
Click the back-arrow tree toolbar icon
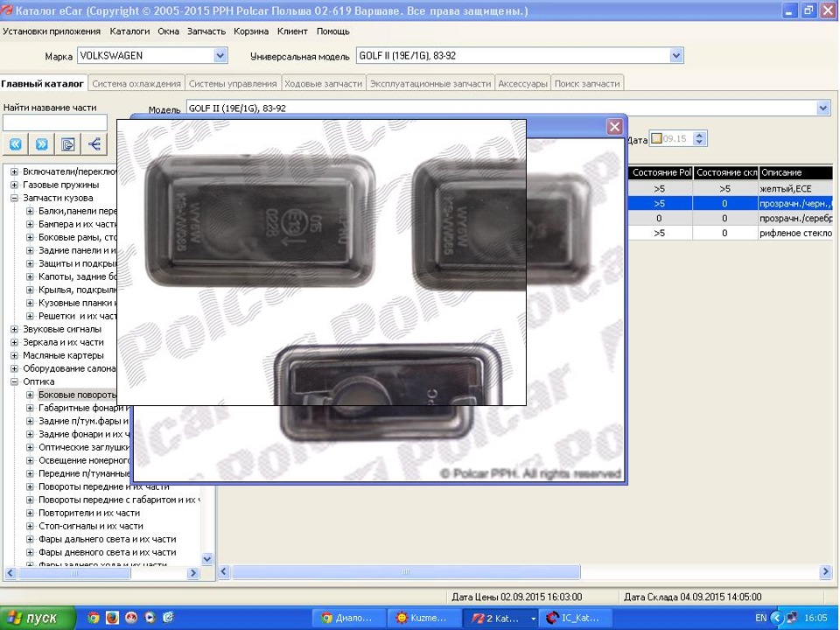pyautogui.click(x=94, y=143)
